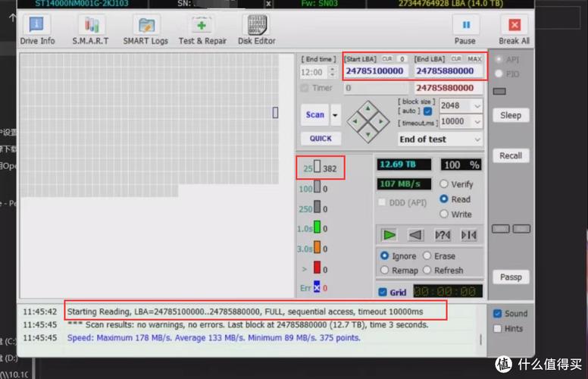
Task: Open the Disk Editor
Action: [257, 30]
